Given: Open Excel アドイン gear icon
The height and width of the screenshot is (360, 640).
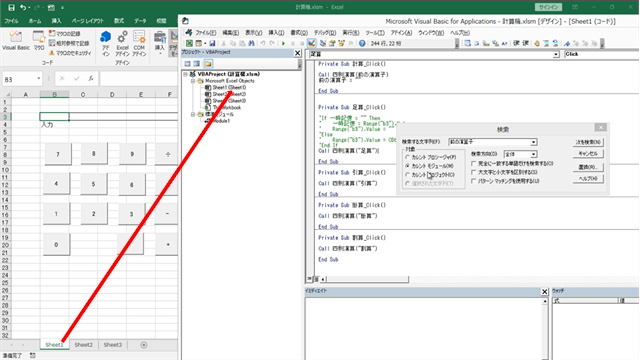Looking at the screenshot, I should tap(122, 43).
